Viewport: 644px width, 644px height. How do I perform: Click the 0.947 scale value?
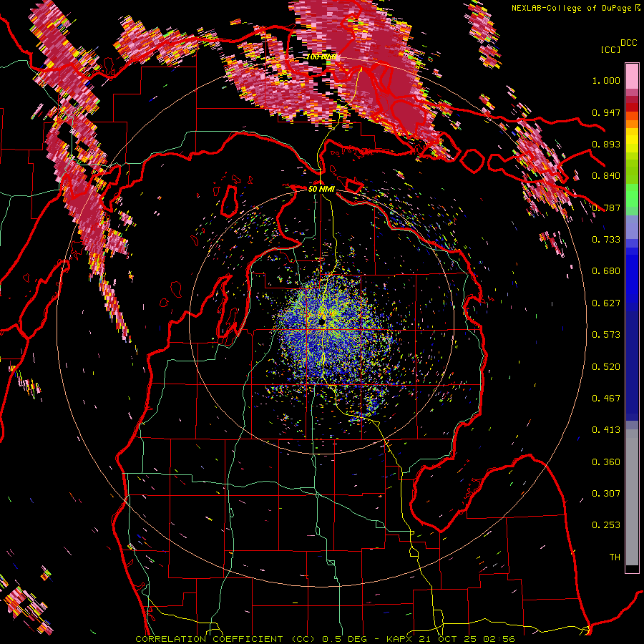[606, 112]
